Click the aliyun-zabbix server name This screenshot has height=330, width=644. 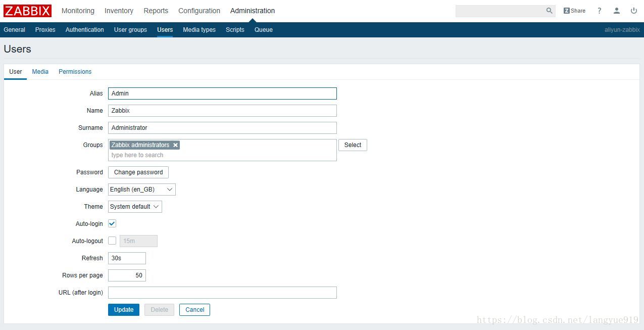pyautogui.click(x=622, y=30)
